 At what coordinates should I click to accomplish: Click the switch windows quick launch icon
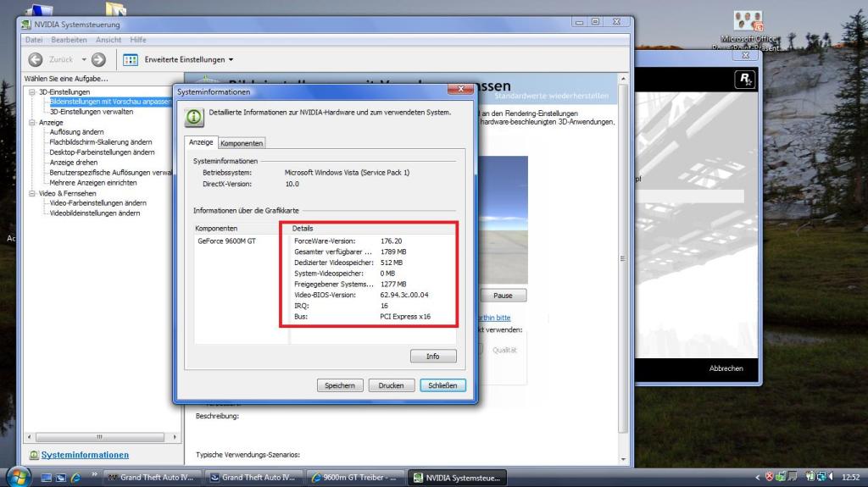61,477
